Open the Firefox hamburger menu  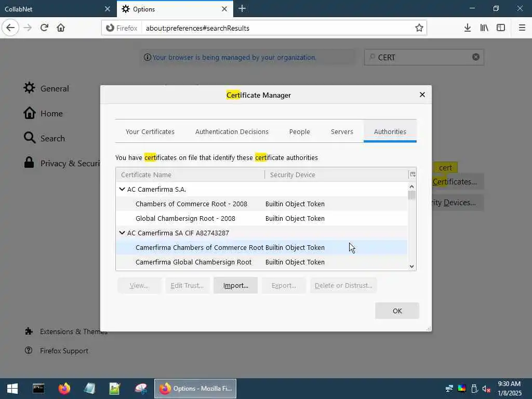click(x=522, y=28)
